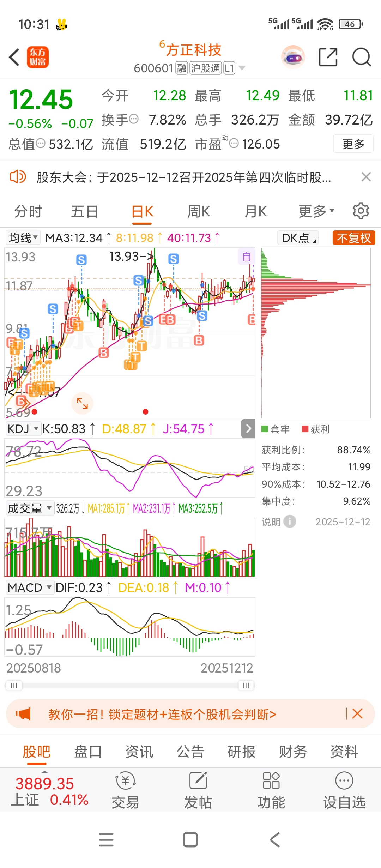This screenshot has width=381, height=868.
Task: Tap the 总值 info smiley icon
Action: [41, 143]
